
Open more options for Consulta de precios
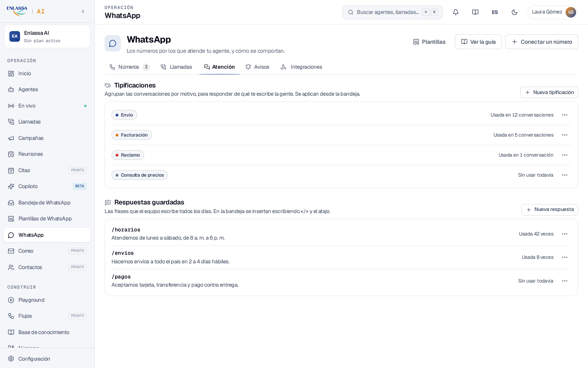[x=565, y=175]
